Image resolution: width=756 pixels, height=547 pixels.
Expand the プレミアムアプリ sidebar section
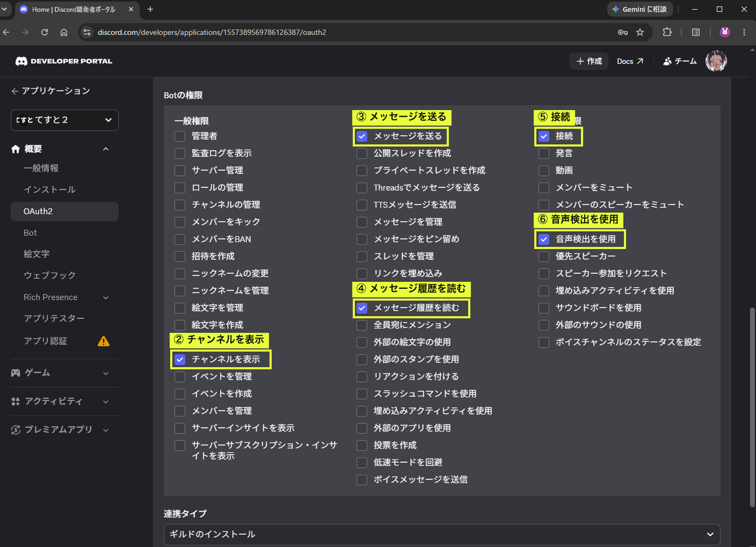pyautogui.click(x=106, y=430)
